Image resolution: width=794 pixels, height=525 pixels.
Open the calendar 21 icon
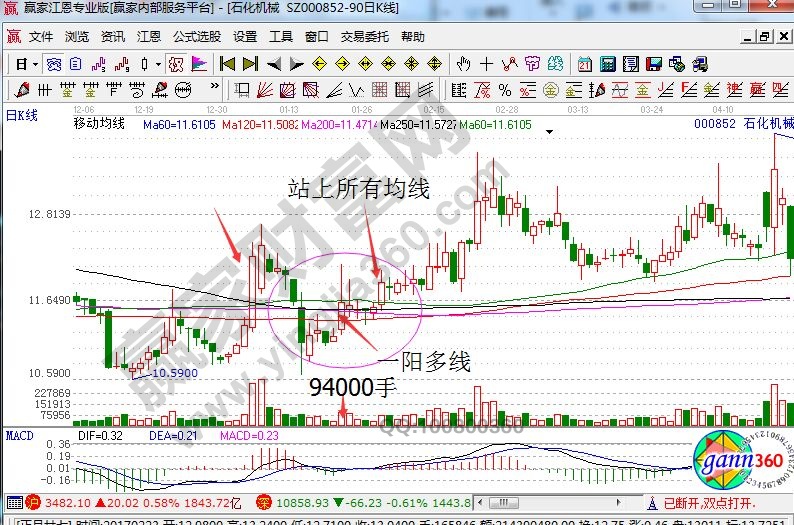tap(585, 64)
